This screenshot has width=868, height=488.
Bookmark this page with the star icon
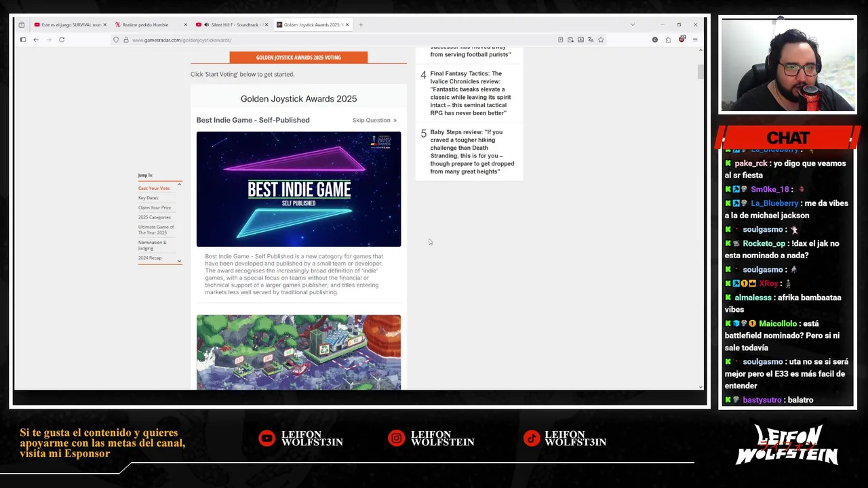601,40
